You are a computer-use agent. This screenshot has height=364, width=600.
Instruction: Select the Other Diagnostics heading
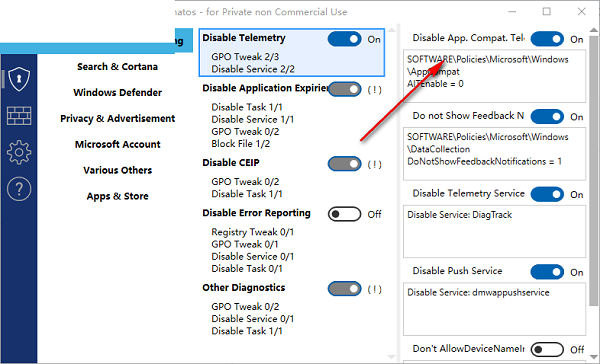coord(244,287)
